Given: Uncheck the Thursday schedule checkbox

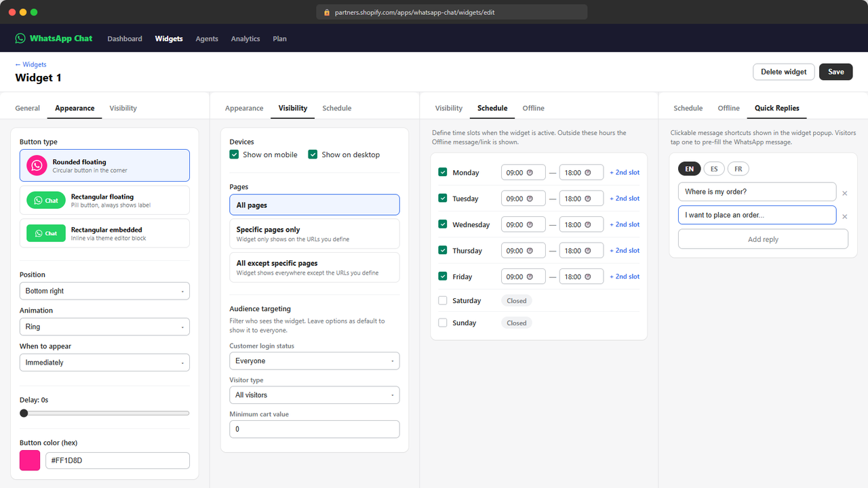Looking at the screenshot, I should 443,250.
